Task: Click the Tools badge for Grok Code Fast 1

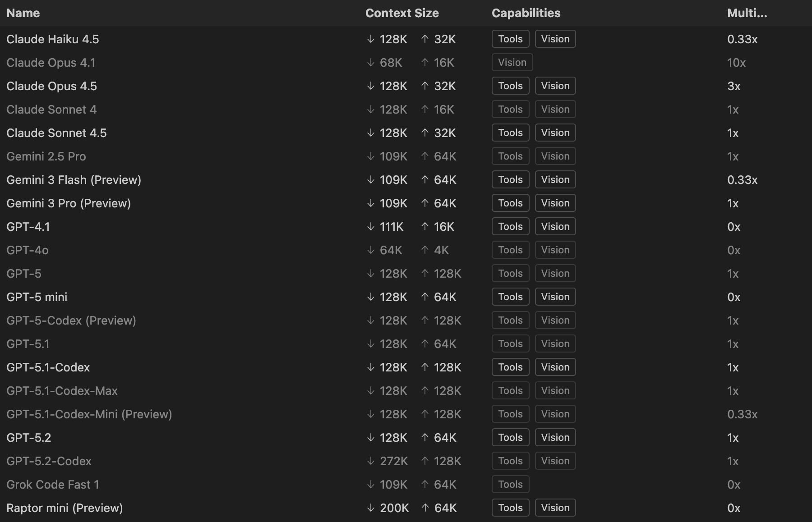Action: pos(510,485)
